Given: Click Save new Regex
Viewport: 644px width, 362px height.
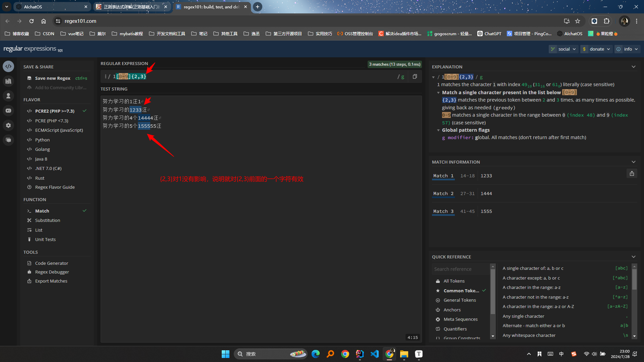Looking at the screenshot, I should [x=53, y=78].
